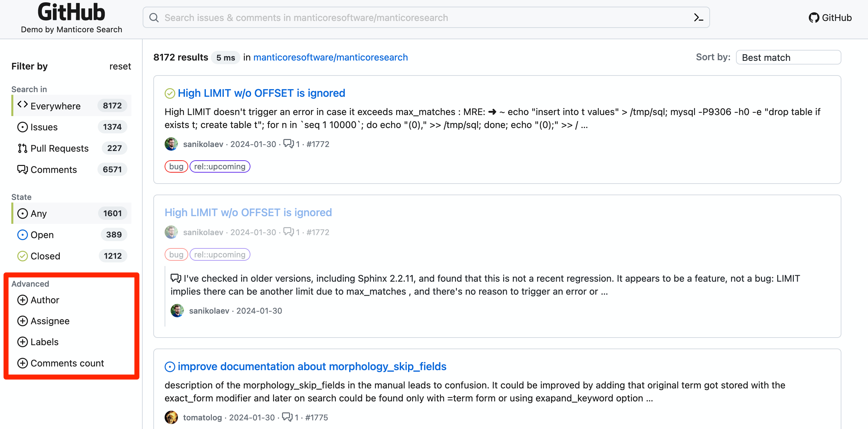Click the 8172 count badge next to Everywhere
The image size is (868, 429).
click(x=112, y=105)
